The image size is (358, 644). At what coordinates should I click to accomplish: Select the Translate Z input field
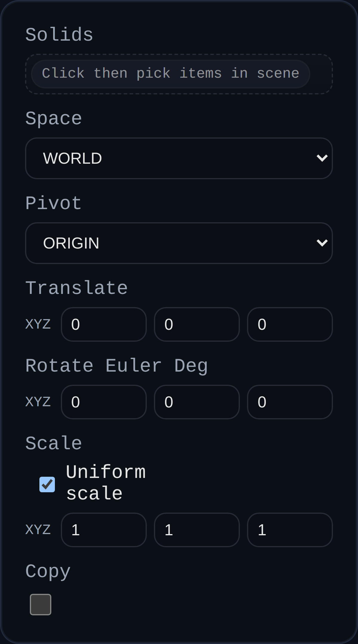pyautogui.click(x=290, y=324)
